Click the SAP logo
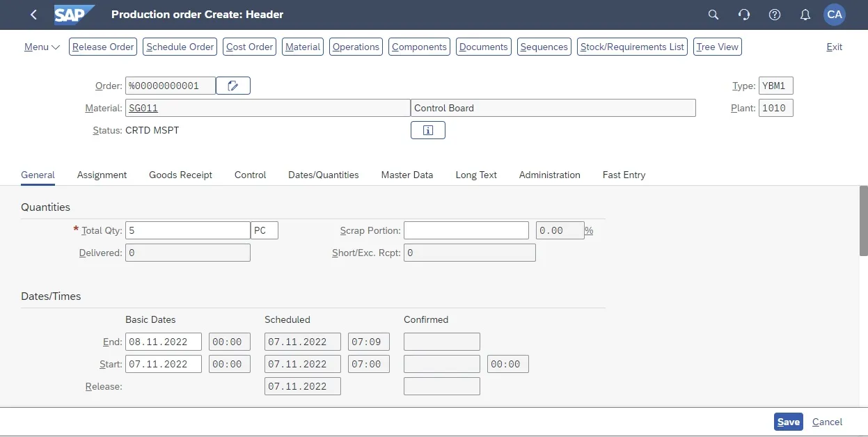 tap(74, 15)
